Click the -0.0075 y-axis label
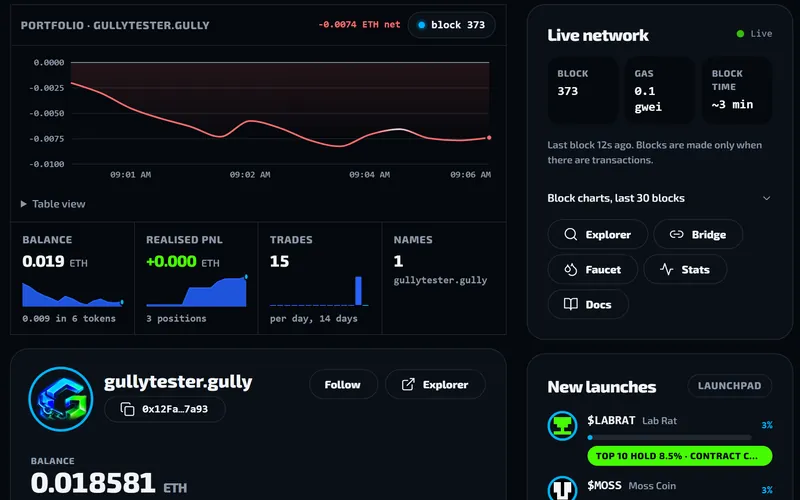This screenshot has width=800, height=500. tap(46, 139)
